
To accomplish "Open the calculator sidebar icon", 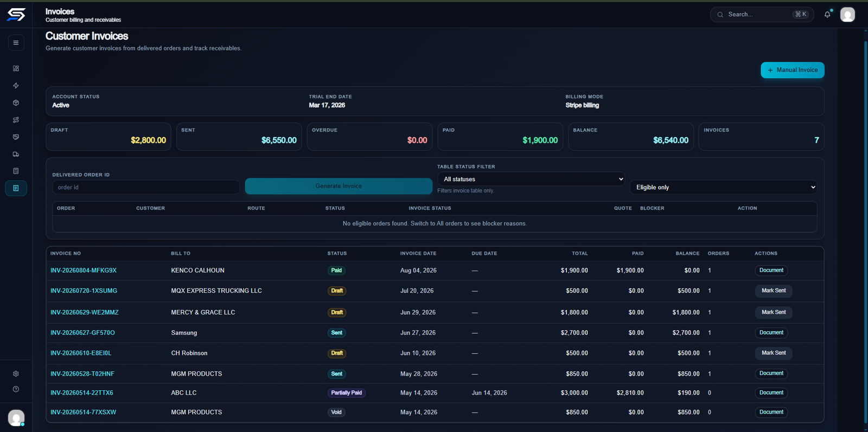I will point(16,171).
